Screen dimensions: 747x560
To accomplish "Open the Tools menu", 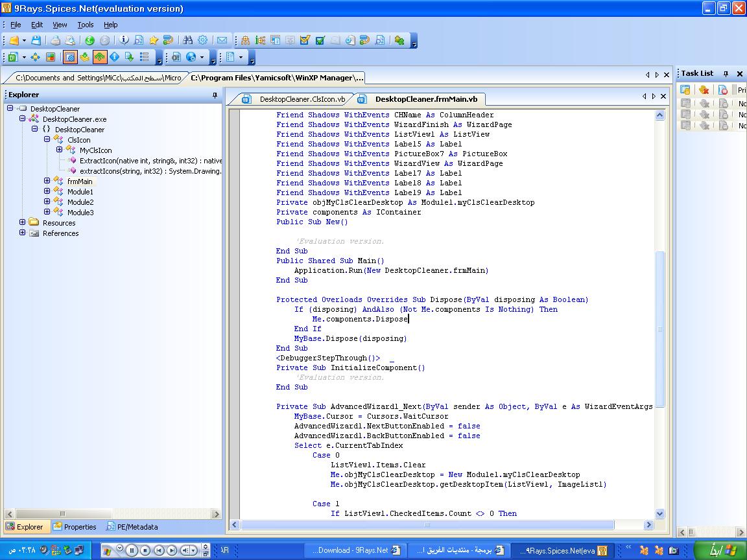I will (86, 25).
